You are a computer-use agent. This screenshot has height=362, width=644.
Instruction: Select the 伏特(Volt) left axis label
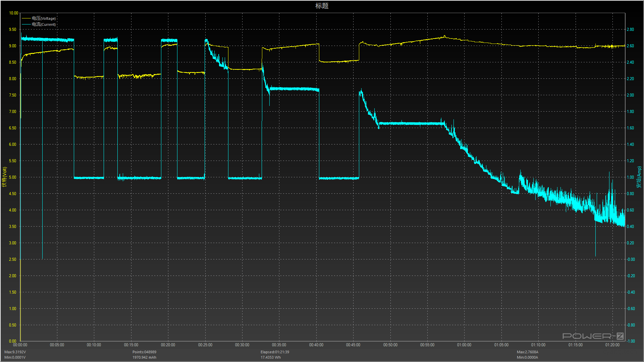coord(4,177)
